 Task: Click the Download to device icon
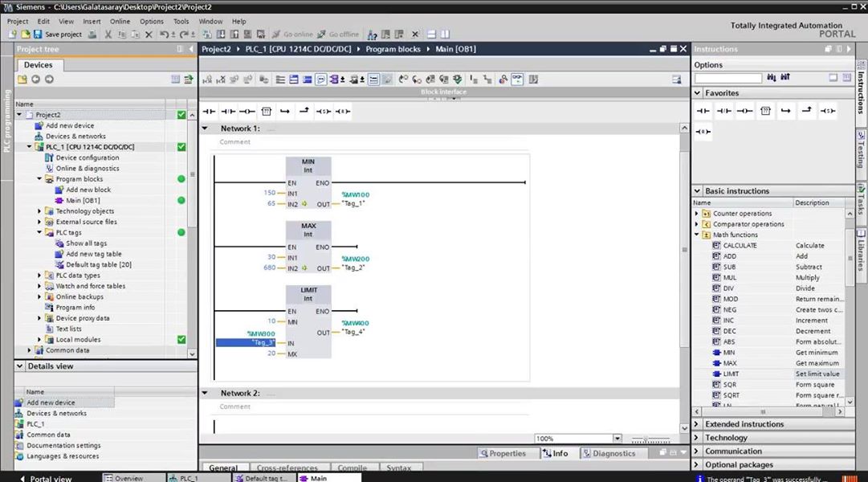(x=220, y=35)
